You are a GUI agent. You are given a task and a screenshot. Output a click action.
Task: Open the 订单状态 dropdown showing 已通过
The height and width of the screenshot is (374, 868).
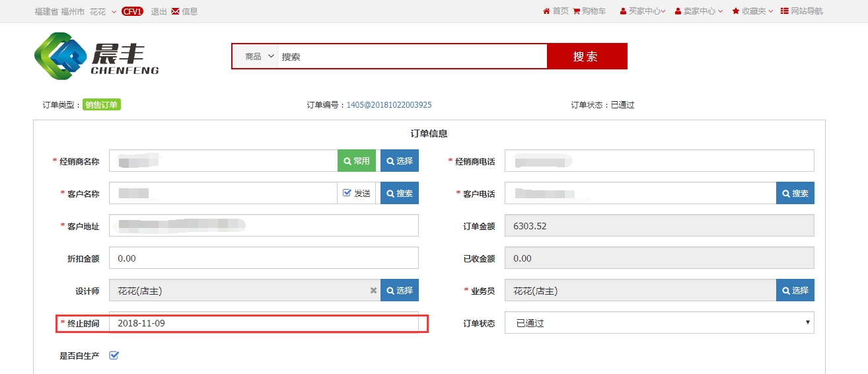coord(659,323)
